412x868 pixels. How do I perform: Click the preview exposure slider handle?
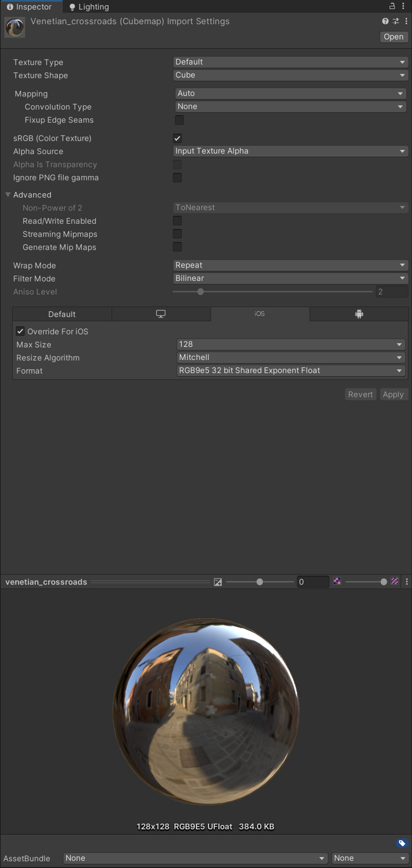[x=259, y=582]
